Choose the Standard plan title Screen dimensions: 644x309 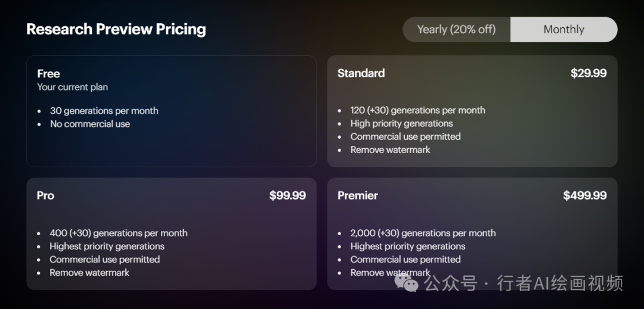click(361, 73)
